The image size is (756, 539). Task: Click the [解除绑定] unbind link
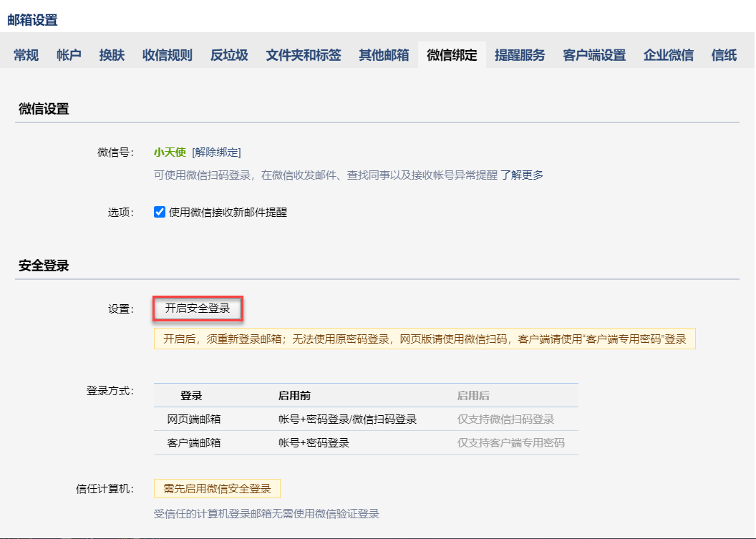point(216,152)
